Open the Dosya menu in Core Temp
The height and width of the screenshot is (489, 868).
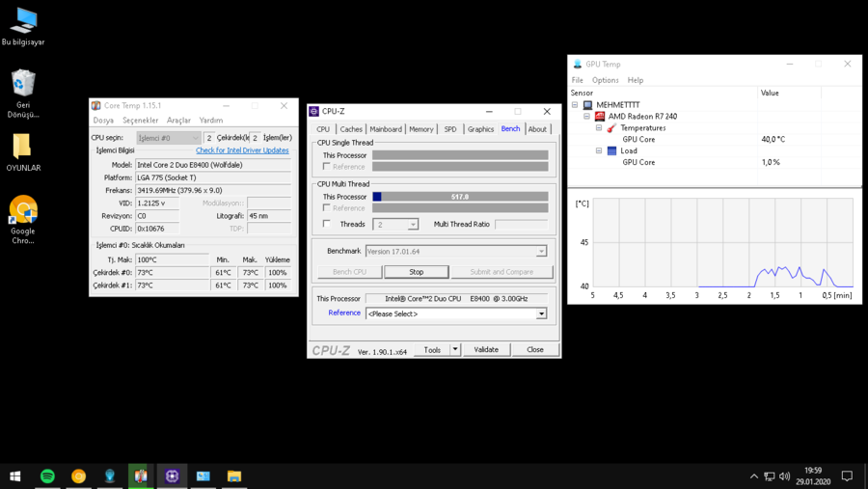click(103, 121)
